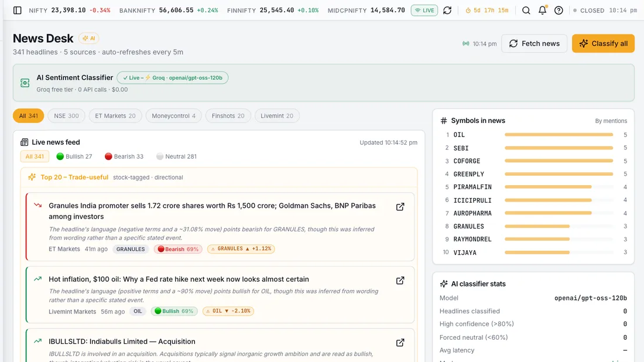The height and width of the screenshot is (362, 644).
Task: Click the Bullish 69% badge
Action: click(x=174, y=311)
